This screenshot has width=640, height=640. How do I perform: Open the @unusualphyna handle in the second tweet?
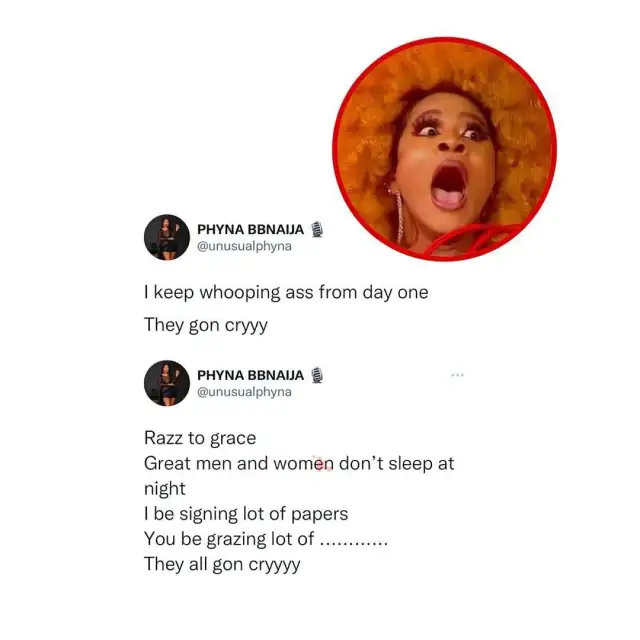coord(244,392)
